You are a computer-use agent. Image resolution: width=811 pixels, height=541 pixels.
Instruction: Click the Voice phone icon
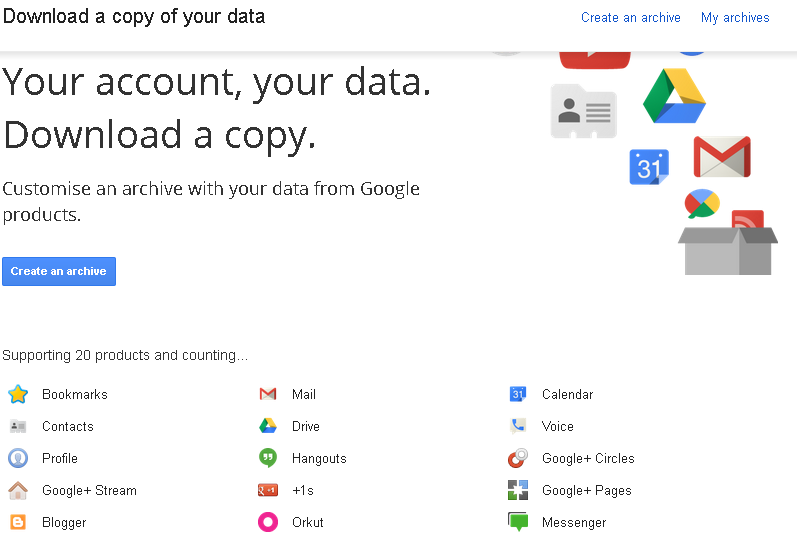[x=518, y=426]
